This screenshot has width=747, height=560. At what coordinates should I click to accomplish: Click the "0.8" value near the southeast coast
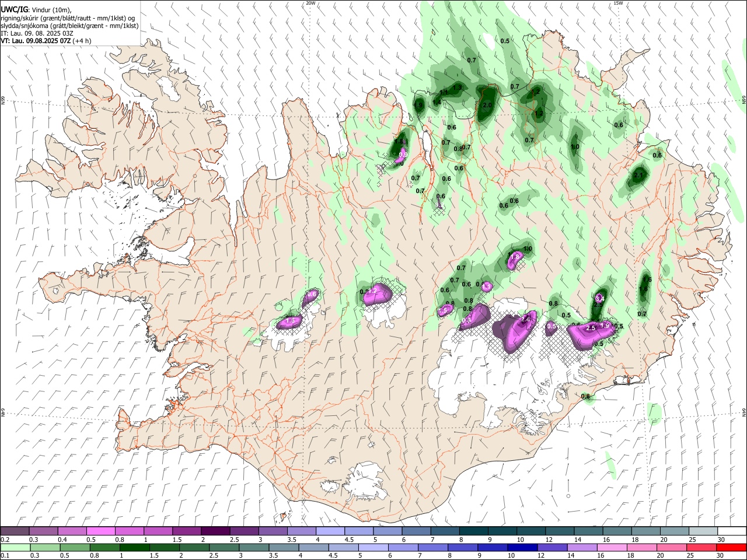coord(586,397)
